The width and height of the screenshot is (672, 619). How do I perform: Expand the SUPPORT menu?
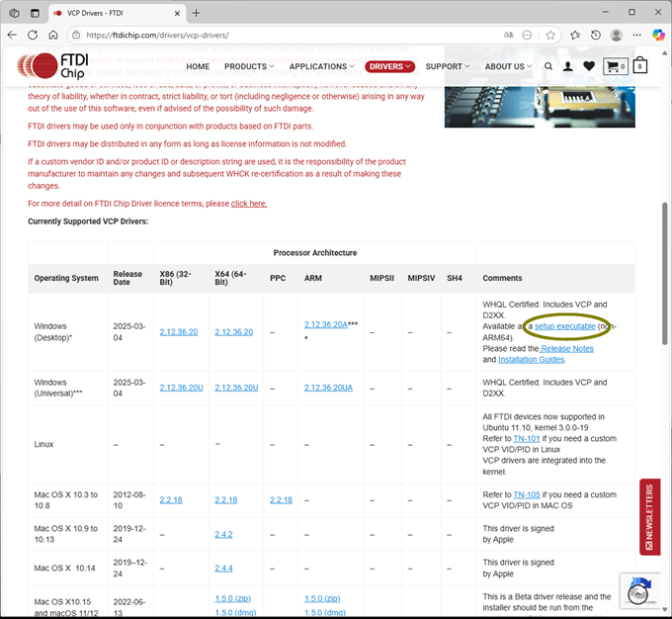(448, 66)
